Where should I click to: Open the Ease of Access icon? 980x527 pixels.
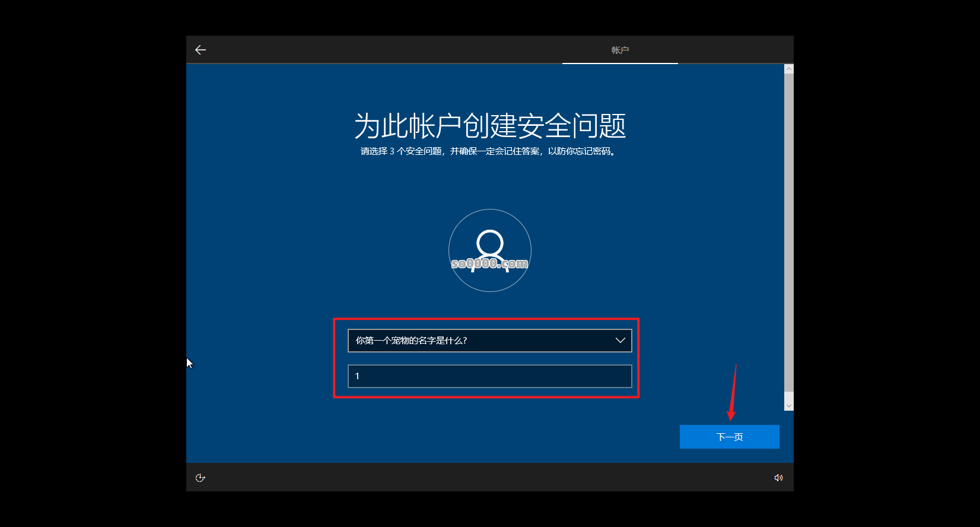click(x=201, y=478)
